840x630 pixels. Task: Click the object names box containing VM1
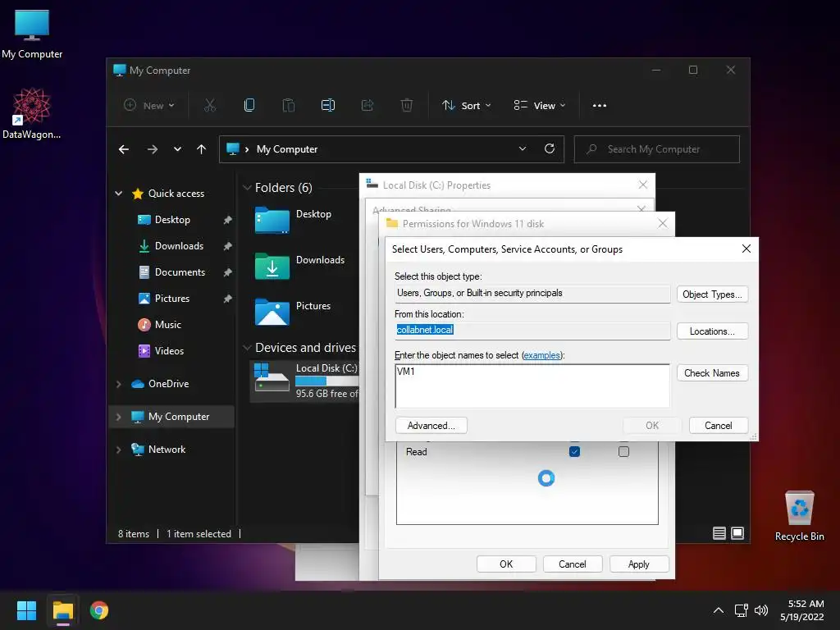click(x=532, y=386)
